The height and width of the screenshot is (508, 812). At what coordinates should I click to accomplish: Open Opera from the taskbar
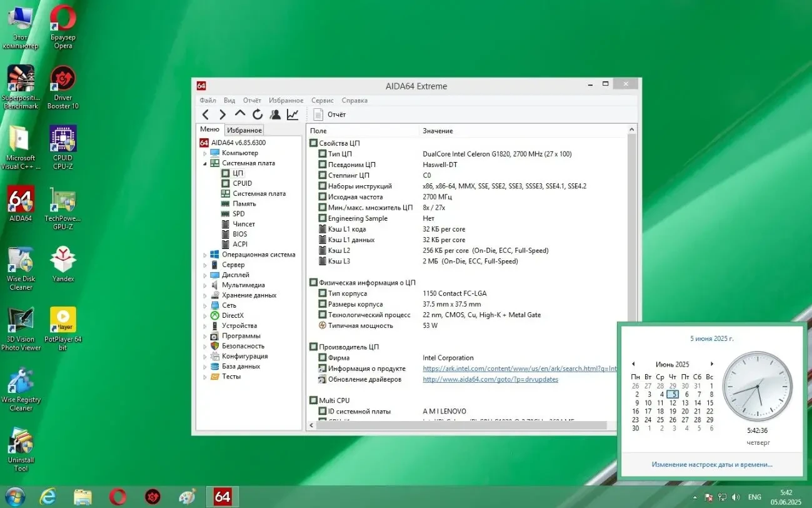pos(118,496)
